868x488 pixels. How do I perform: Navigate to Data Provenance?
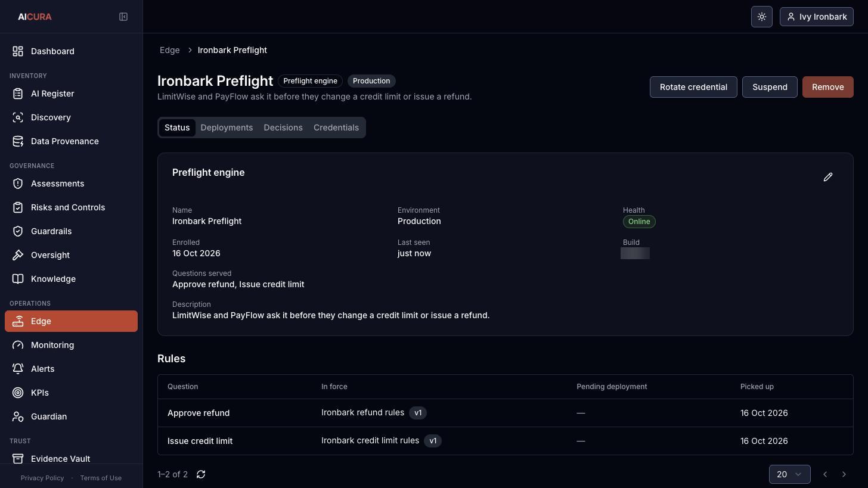click(x=71, y=141)
